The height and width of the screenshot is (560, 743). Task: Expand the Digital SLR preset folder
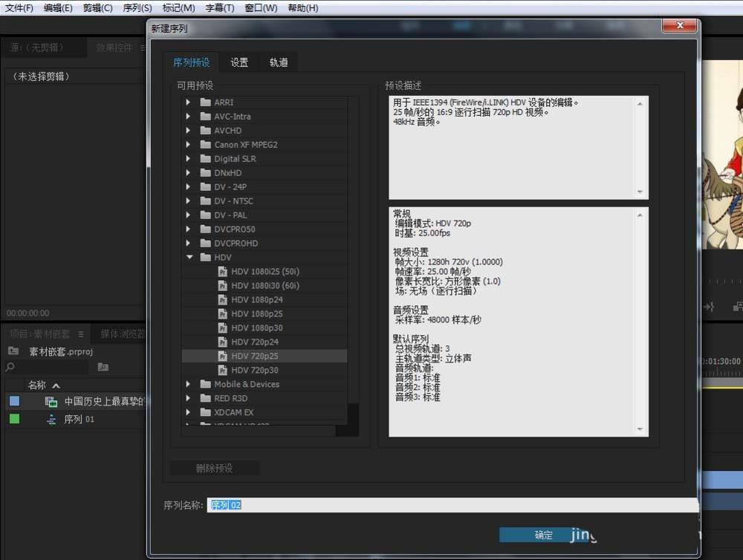pos(188,158)
